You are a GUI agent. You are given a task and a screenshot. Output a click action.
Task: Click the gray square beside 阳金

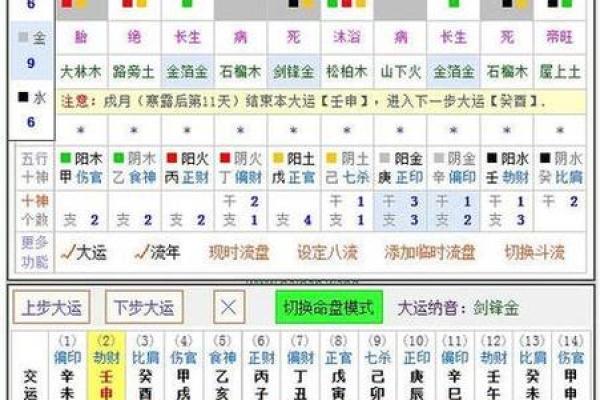(385, 158)
